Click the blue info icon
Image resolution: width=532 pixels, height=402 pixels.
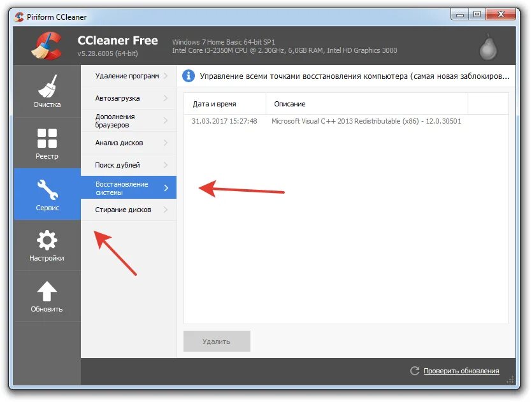[x=189, y=76]
